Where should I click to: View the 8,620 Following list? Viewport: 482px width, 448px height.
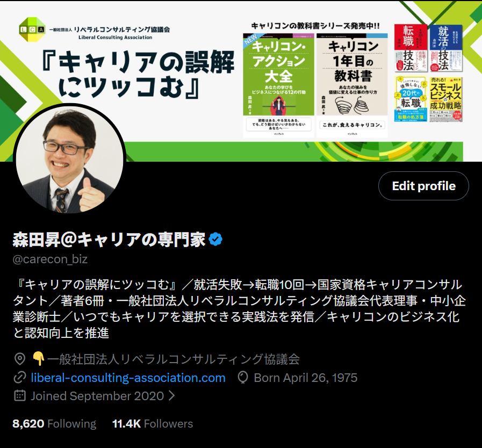(x=54, y=424)
